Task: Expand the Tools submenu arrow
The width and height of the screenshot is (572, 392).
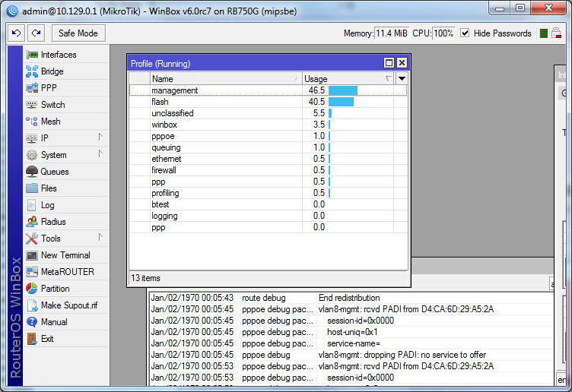Action: 100,238
